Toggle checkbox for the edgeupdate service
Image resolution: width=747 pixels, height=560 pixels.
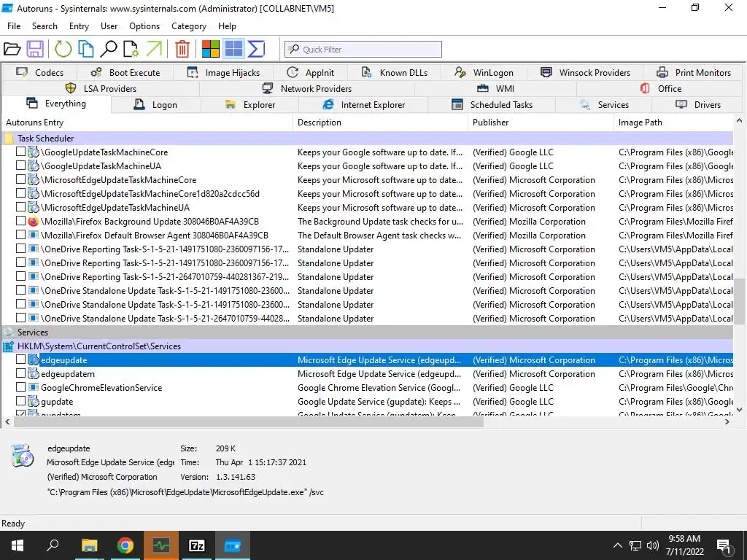(x=20, y=359)
